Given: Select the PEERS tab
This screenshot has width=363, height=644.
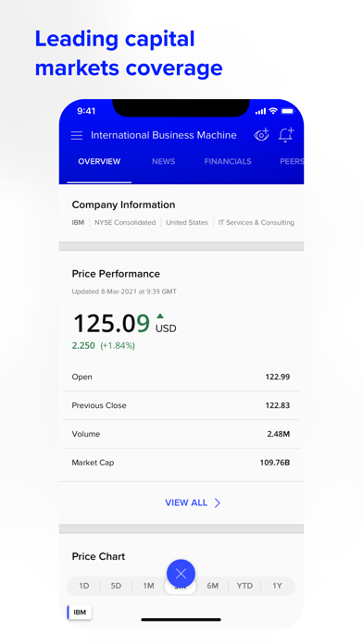Looking at the screenshot, I should (x=292, y=161).
